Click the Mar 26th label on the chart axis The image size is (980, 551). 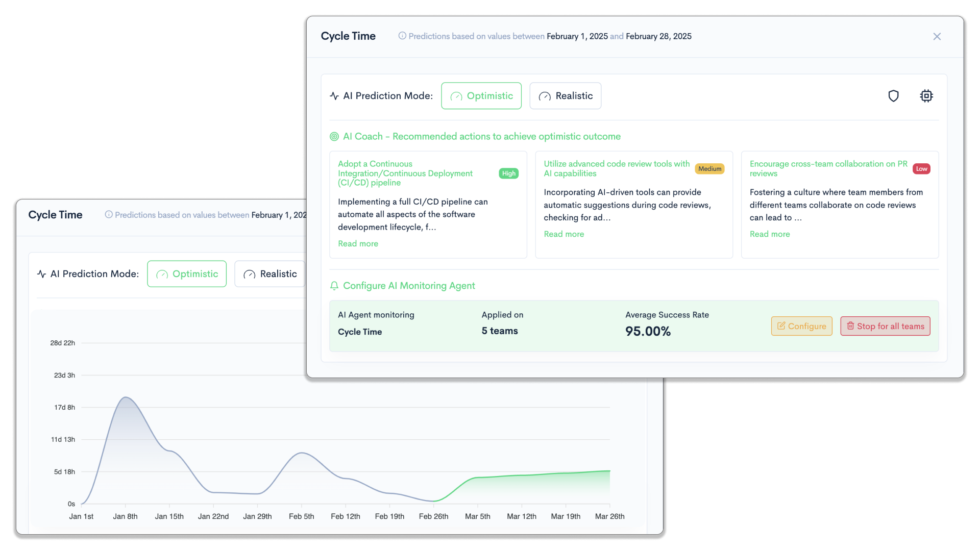pos(609,516)
